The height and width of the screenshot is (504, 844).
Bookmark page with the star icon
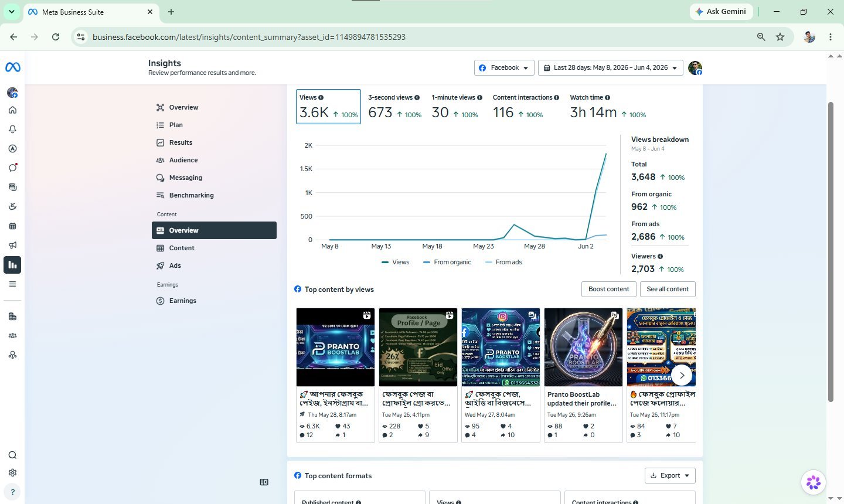pyautogui.click(x=780, y=37)
